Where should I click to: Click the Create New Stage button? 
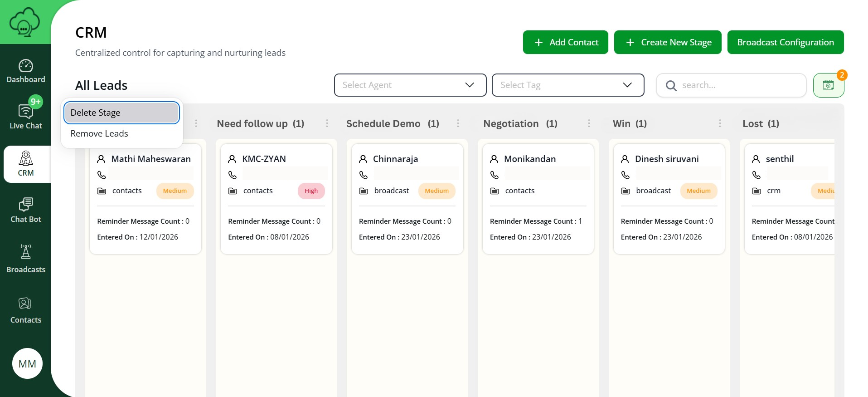[x=667, y=42]
